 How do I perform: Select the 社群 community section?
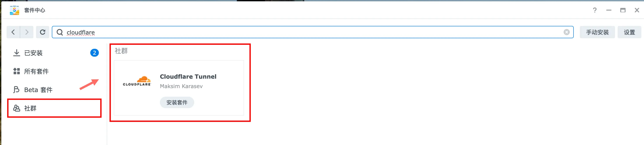pos(54,108)
